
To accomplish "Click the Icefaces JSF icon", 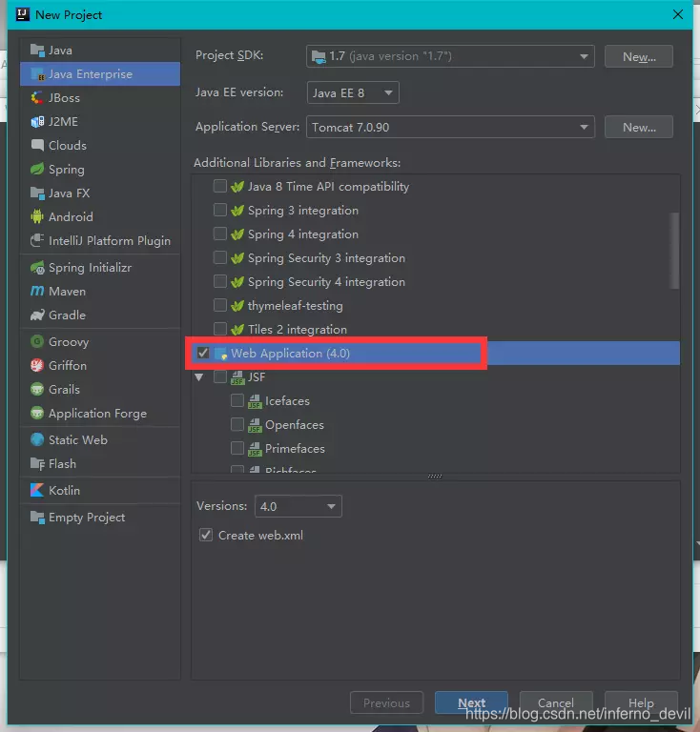I will click(x=255, y=401).
